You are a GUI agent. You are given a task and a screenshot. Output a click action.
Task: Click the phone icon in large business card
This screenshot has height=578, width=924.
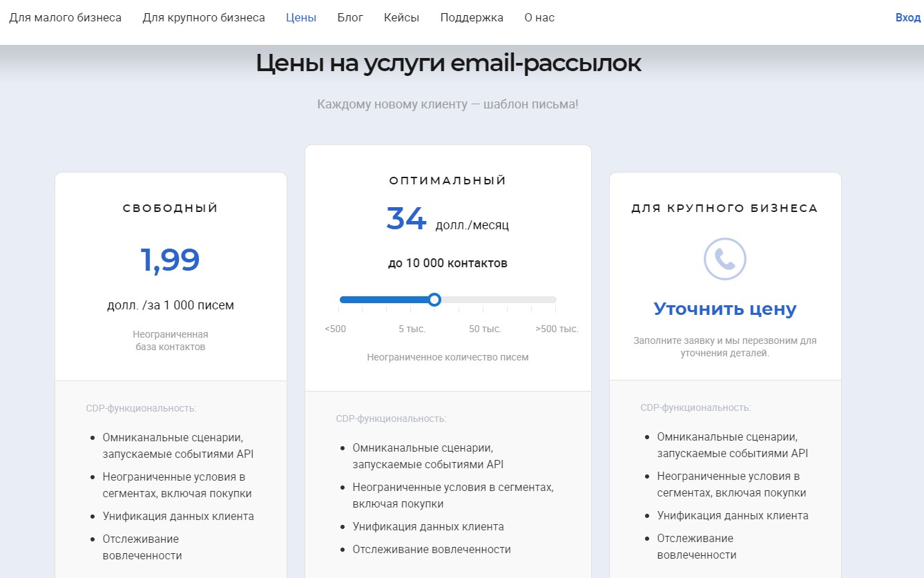[x=724, y=259]
